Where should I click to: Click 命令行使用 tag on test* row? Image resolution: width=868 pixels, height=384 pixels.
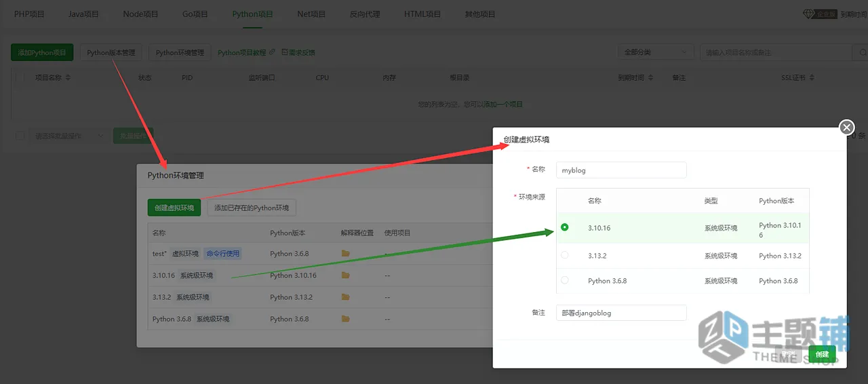[223, 254]
